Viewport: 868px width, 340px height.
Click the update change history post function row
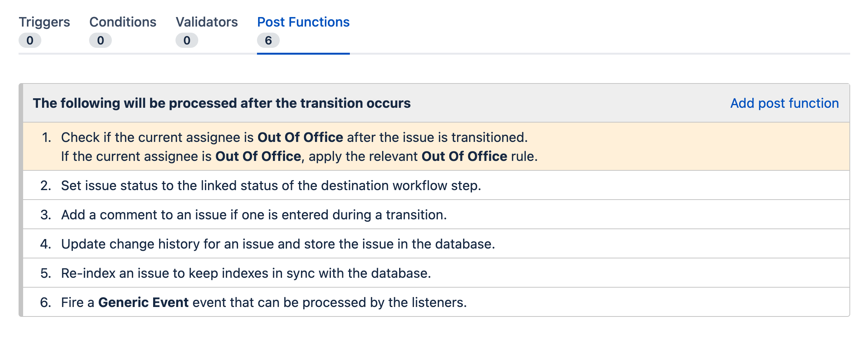[x=278, y=244]
